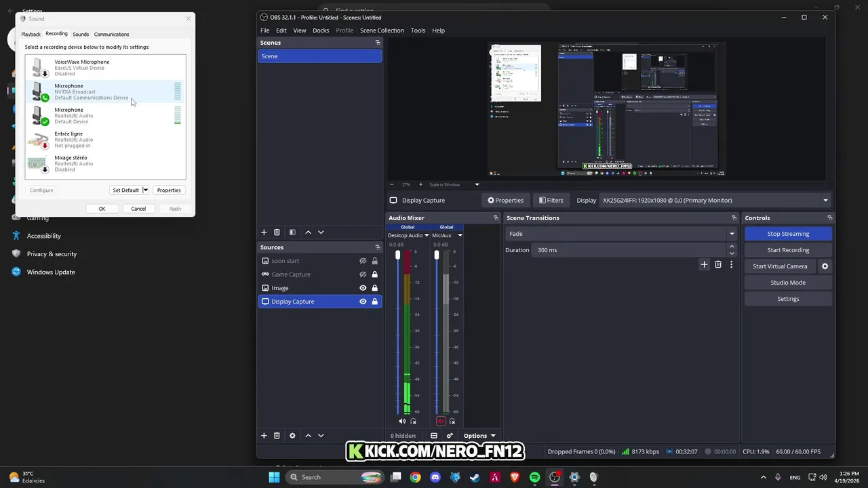Show hidden system tray icons chevron
The height and width of the screenshot is (488, 868).
tap(763, 477)
